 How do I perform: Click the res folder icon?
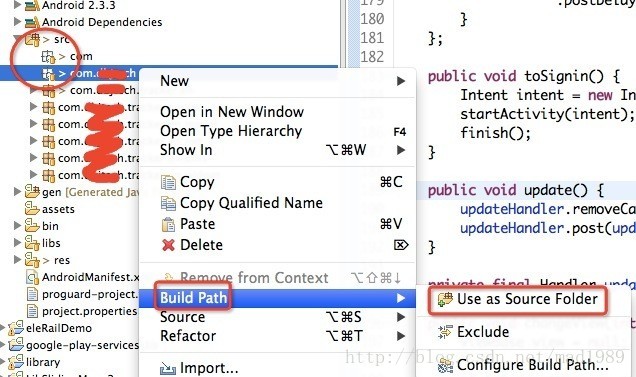32,260
